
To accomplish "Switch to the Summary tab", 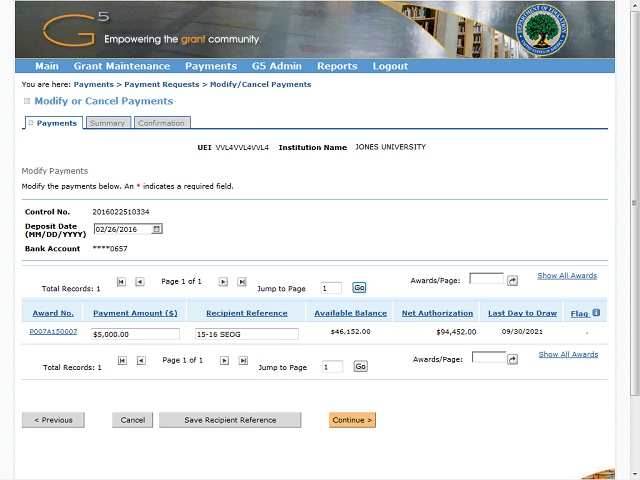I will pyautogui.click(x=108, y=123).
